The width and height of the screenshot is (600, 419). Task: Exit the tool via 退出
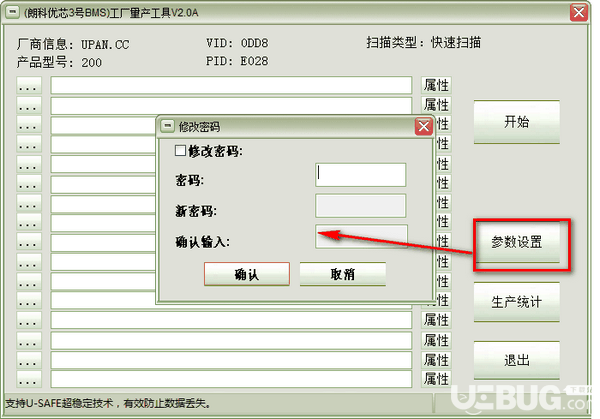tap(517, 360)
